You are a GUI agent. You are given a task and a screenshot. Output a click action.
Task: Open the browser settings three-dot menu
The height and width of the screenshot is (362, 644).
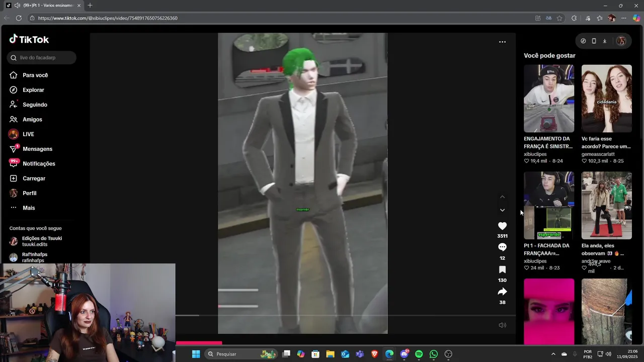(x=624, y=18)
